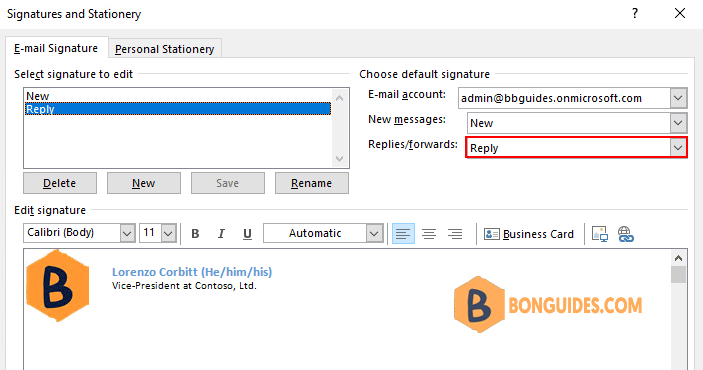The height and width of the screenshot is (370, 703).
Task: Click the Vice-President at Contoso text line
Action: (184, 286)
